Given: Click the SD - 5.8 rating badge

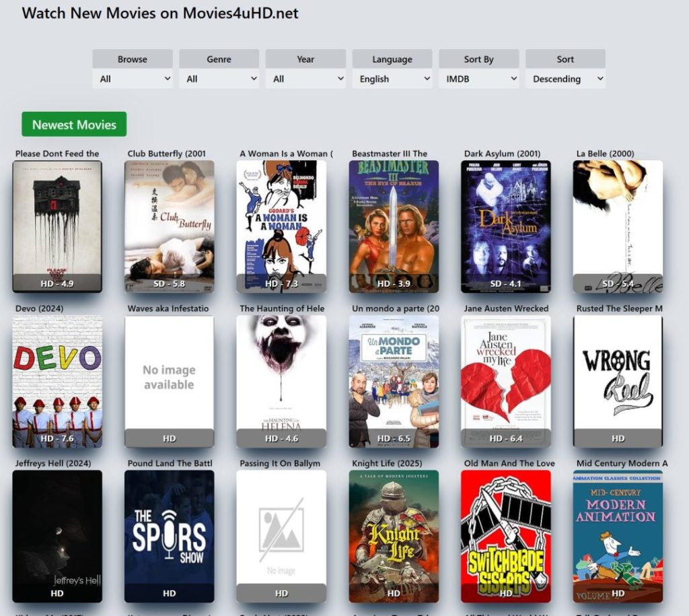Looking at the screenshot, I should [x=169, y=283].
